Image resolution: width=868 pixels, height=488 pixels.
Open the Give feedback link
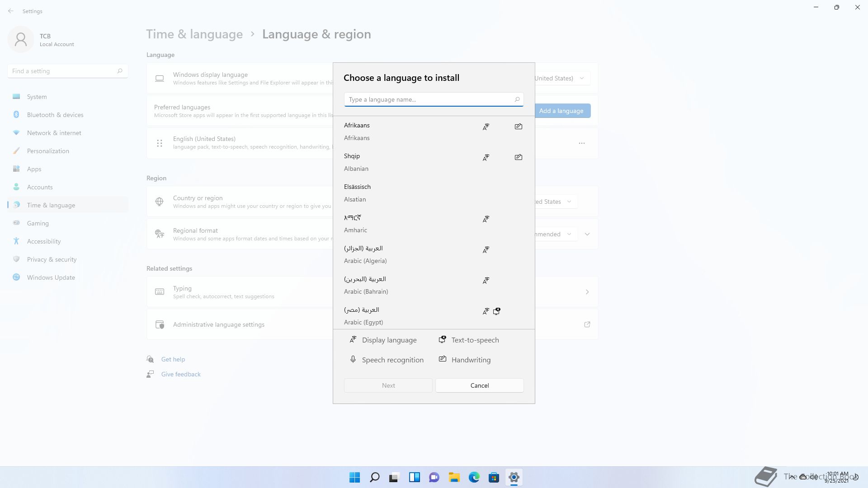coord(181,374)
